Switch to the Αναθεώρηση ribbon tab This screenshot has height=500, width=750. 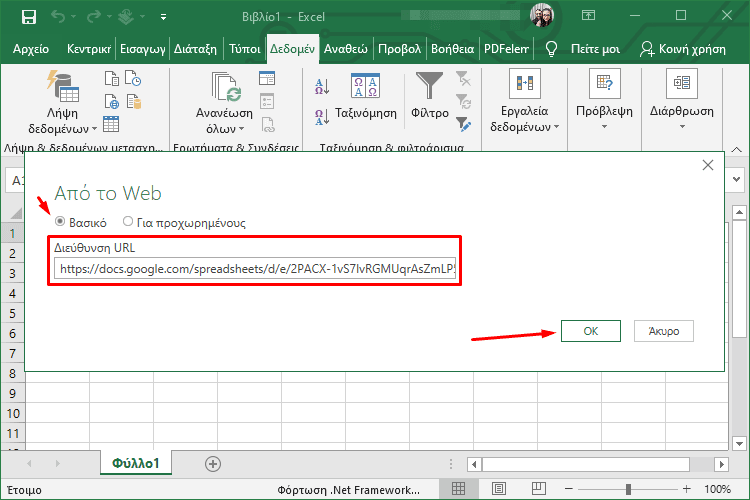(346, 49)
